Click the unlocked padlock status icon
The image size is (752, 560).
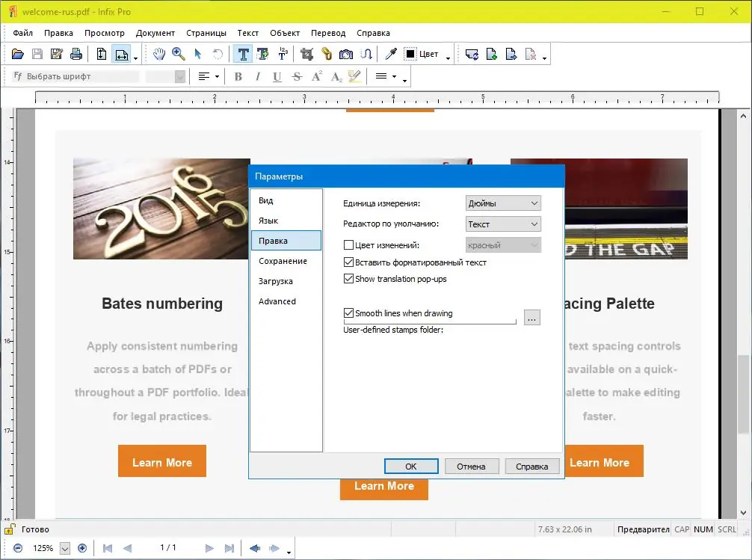pyautogui.click(x=9, y=529)
